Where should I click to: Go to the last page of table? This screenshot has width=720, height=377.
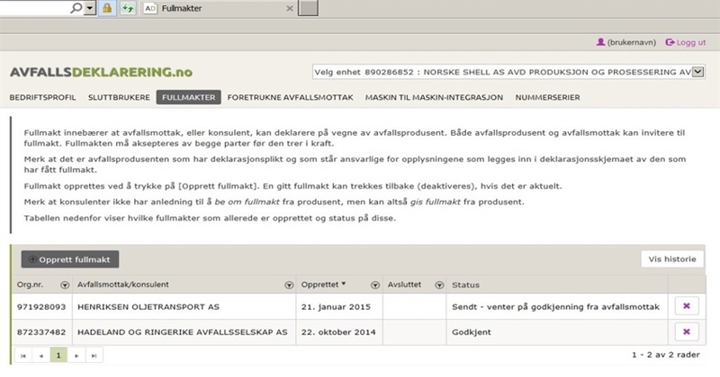[94, 355]
